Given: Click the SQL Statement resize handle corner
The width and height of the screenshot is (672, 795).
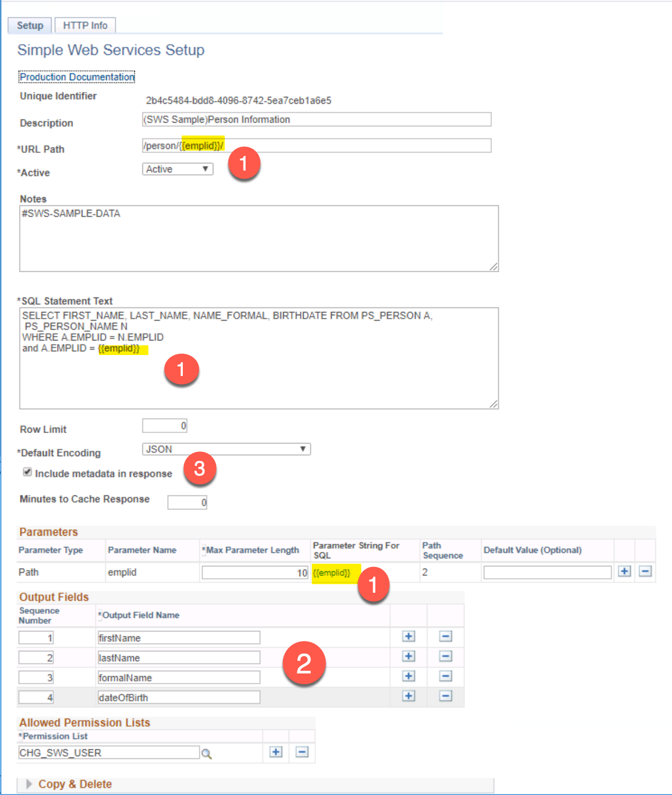Looking at the screenshot, I should 494,404.
